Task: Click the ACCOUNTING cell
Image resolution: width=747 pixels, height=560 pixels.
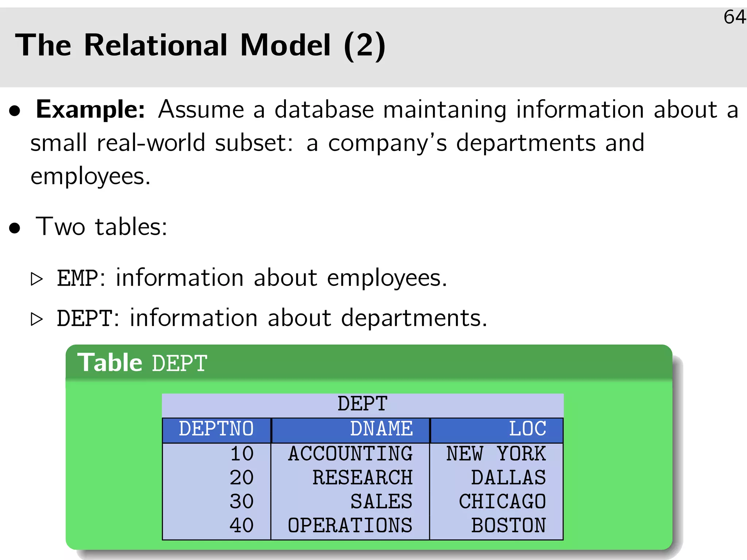Action: click(350, 454)
